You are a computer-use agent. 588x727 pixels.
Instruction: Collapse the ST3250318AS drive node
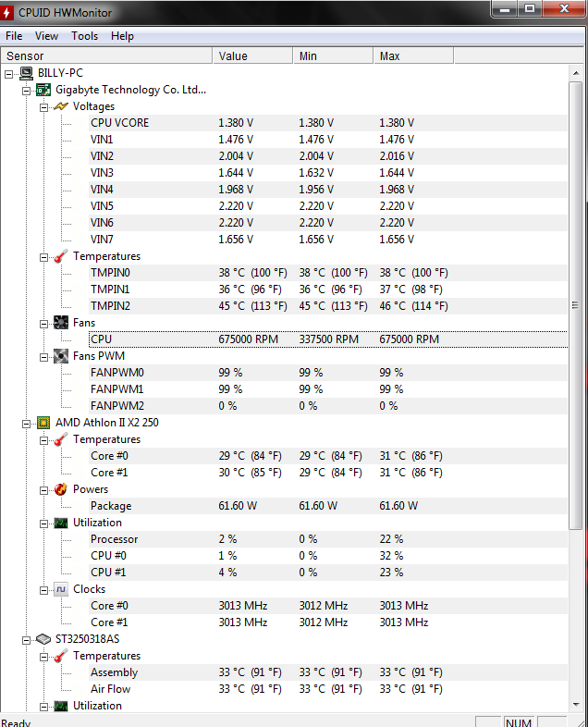(x=27, y=640)
